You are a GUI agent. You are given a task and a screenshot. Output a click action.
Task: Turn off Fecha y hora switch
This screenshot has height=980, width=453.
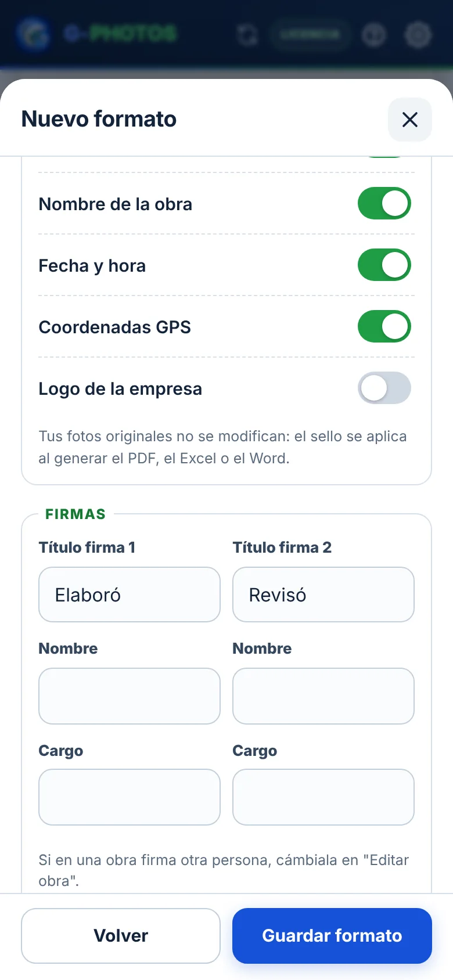coord(384,265)
